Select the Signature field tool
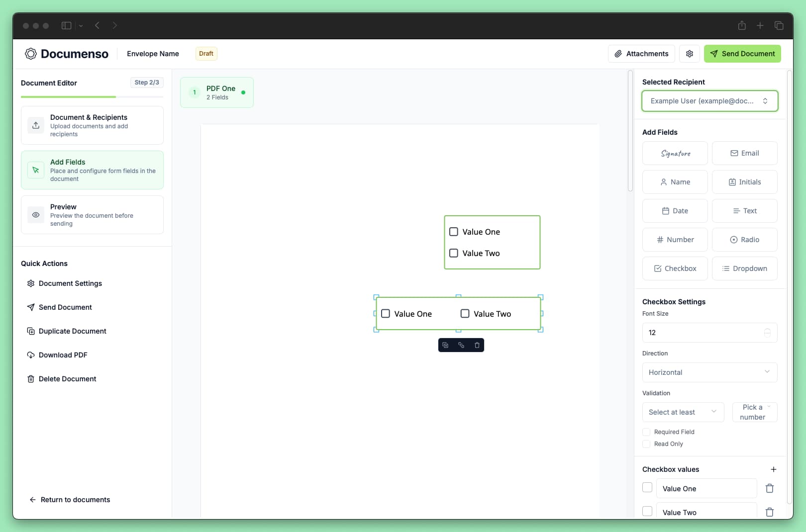806x532 pixels. pos(675,153)
